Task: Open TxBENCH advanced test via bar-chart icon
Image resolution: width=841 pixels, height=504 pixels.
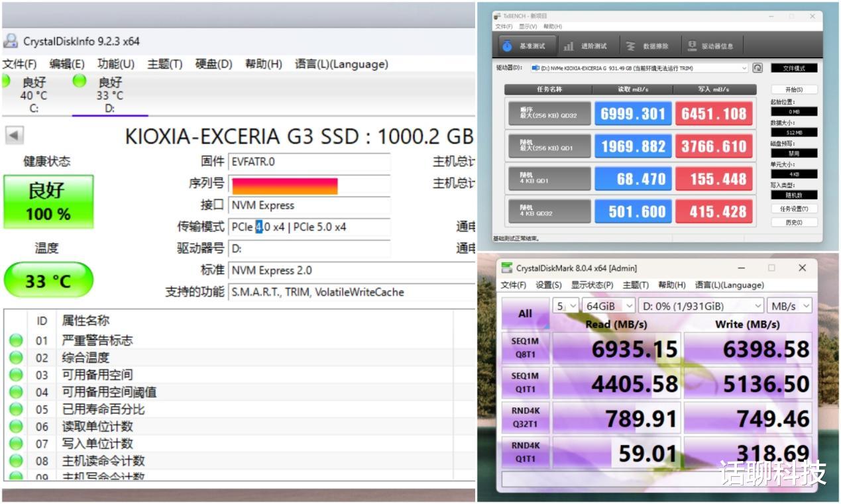Action: point(569,46)
